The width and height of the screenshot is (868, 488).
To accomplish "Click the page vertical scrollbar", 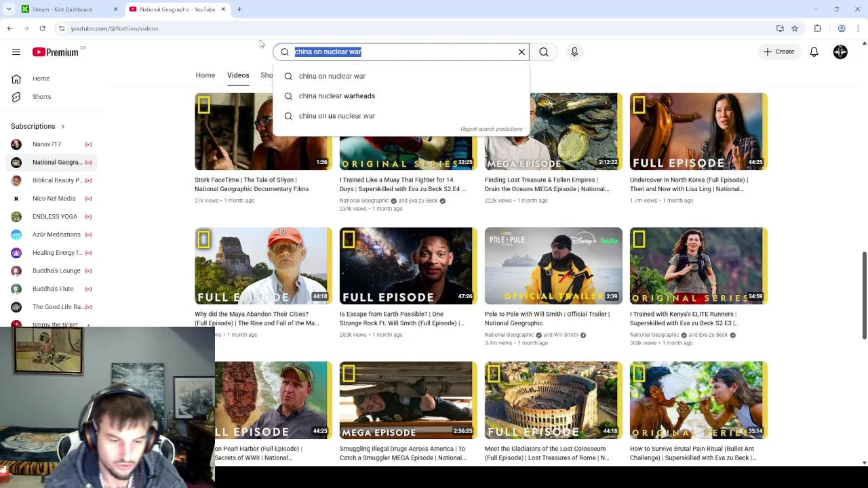I will coord(864,296).
